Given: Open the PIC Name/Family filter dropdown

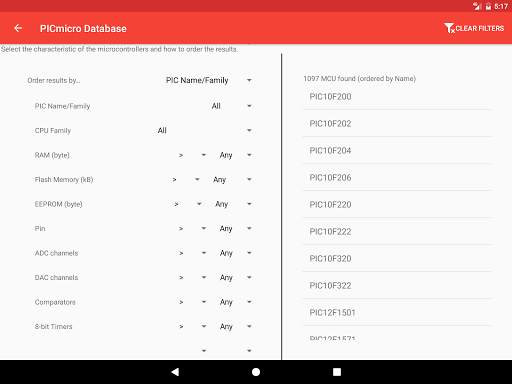Looking at the screenshot, I should tap(232, 106).
